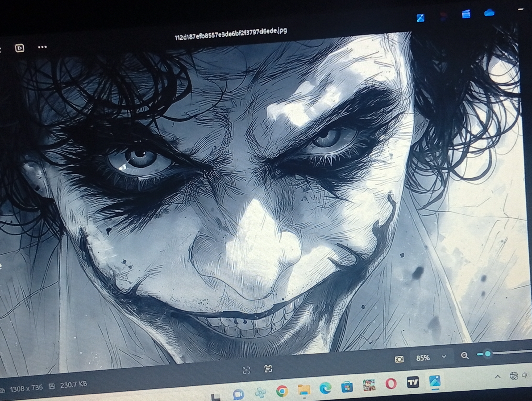Open the game app icon in taskbar

[x=369, y=385]
